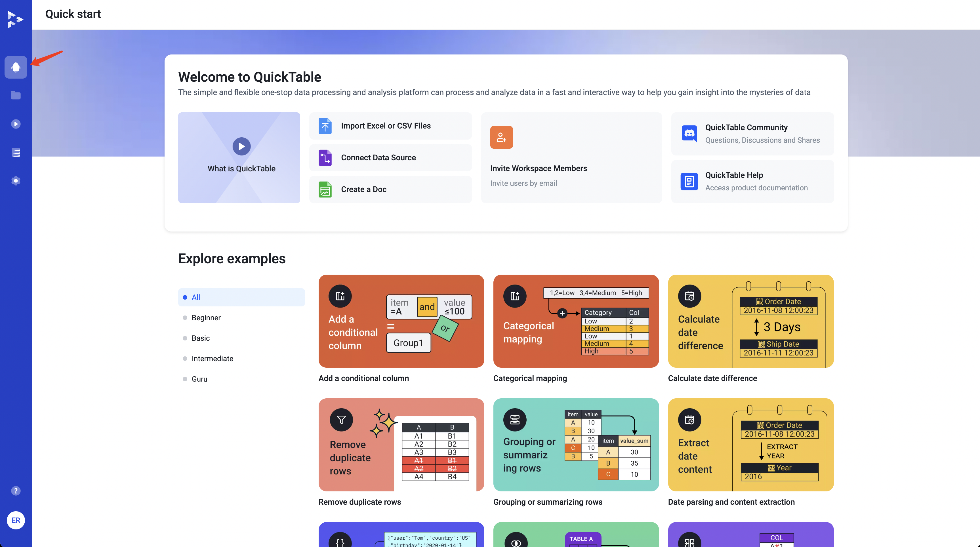This screenshot has height=547, width=980.
Task: Open Extract date content example card
Action: 751,445
